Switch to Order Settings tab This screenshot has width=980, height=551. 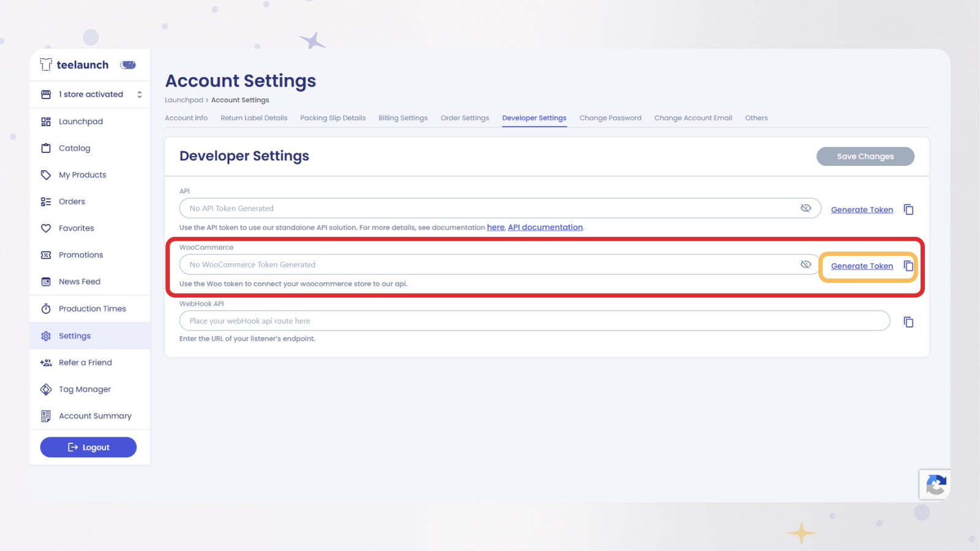465,118
